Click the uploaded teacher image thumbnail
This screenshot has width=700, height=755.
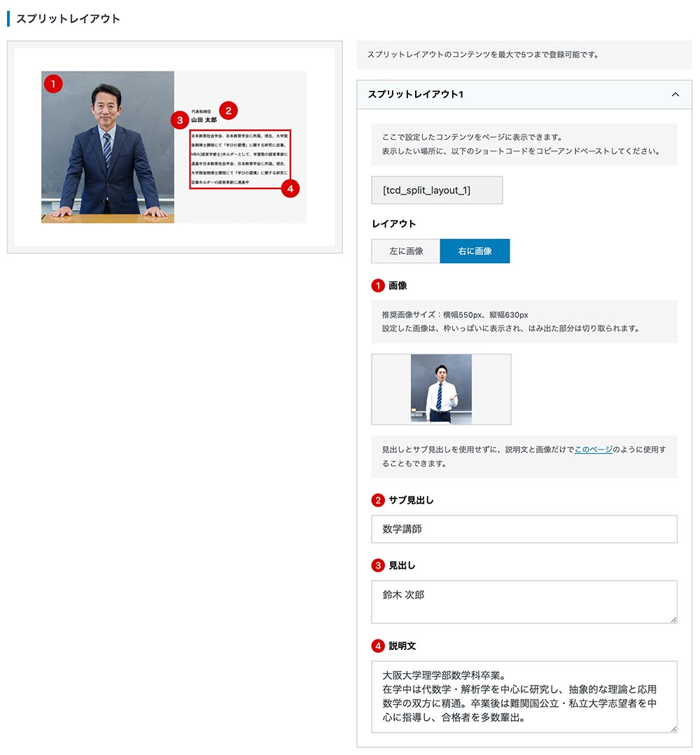[441, 389]
